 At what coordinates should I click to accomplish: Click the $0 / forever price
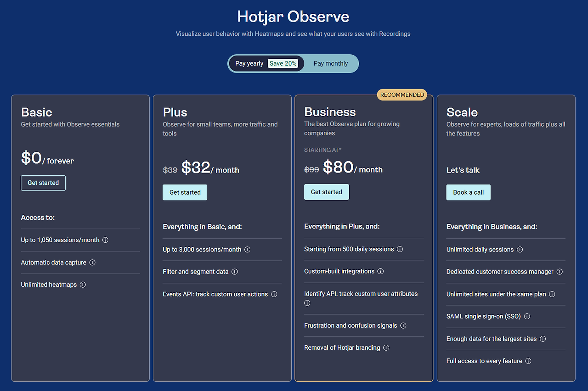click(x=47, y=158)
